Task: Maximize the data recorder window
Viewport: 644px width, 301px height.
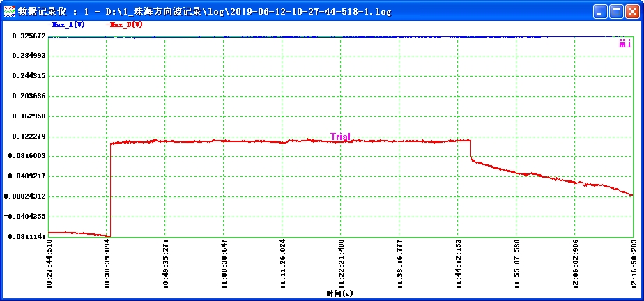Action: pyautogui.click(x=616, y=12)
